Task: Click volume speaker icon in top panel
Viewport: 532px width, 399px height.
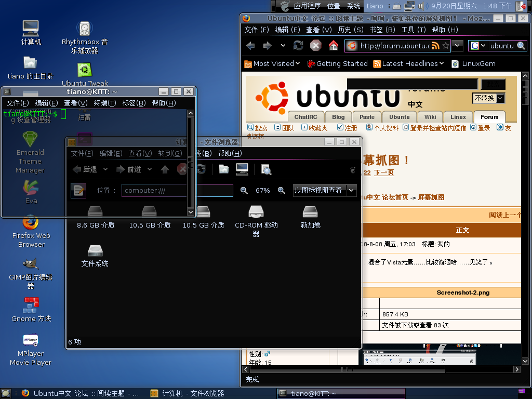Action: pyautogui.click(x=422, y=6)
